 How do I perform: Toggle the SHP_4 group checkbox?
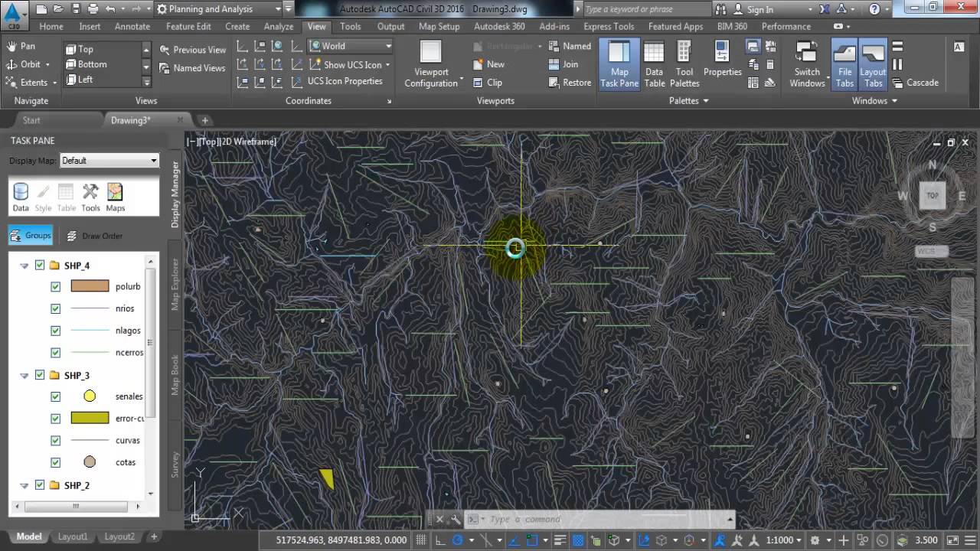[40, 266]
